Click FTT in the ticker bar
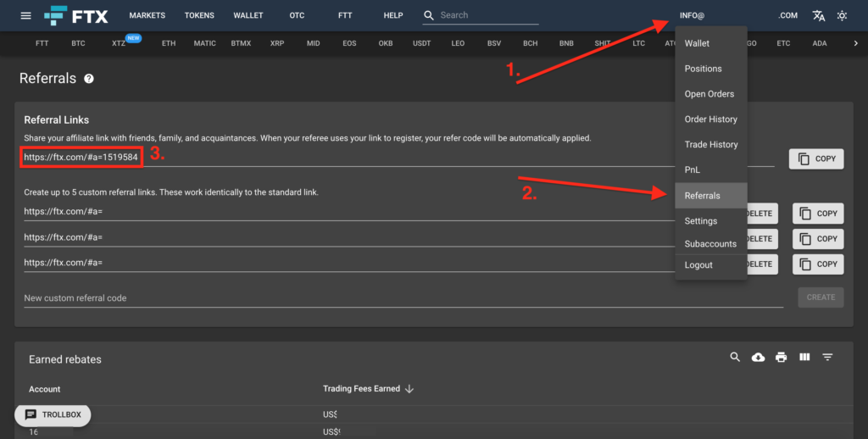Viewport: 868px width, 439px height. (42, 43)
